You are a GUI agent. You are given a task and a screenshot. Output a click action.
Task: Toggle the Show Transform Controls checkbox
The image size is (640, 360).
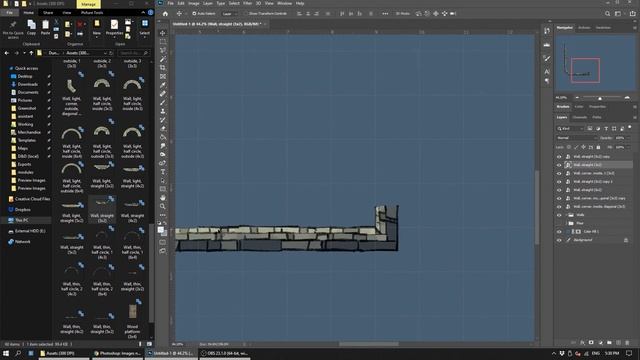point(246,13)
